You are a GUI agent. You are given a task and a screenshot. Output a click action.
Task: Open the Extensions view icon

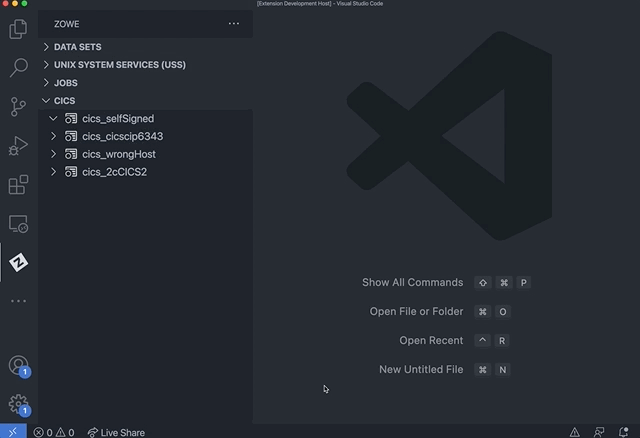(18, 185)
